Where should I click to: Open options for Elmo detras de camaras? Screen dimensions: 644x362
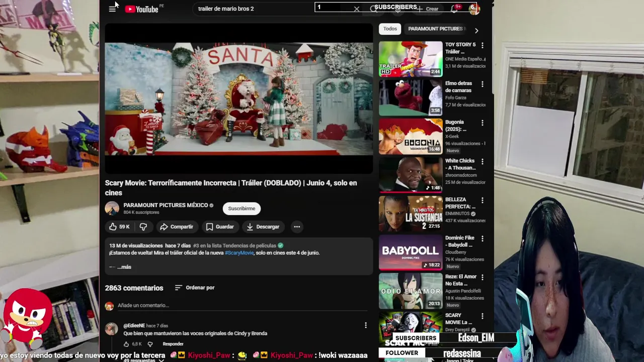(x=482, y=84)
